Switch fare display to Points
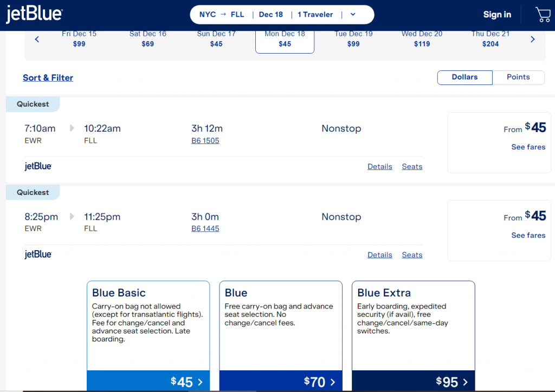The width and height of the screenshot is (555, 392). [x=518, y=77]
